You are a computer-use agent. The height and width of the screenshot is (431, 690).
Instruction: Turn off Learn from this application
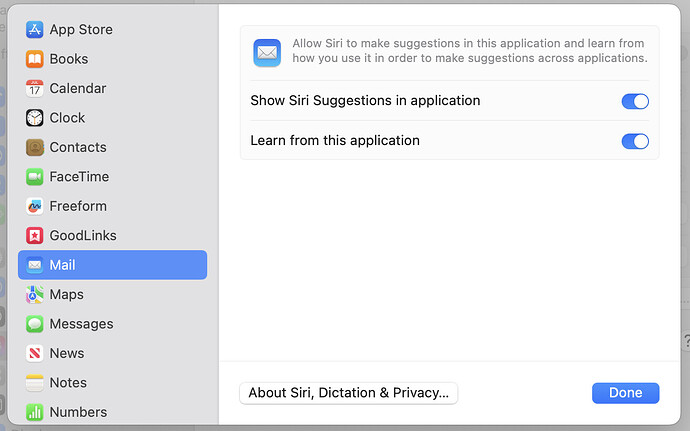[635, 141]
